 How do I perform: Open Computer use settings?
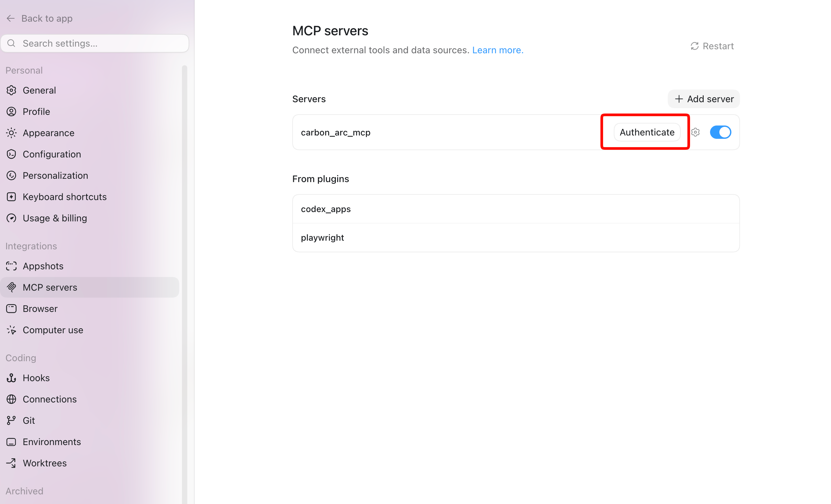coord(89,330)
